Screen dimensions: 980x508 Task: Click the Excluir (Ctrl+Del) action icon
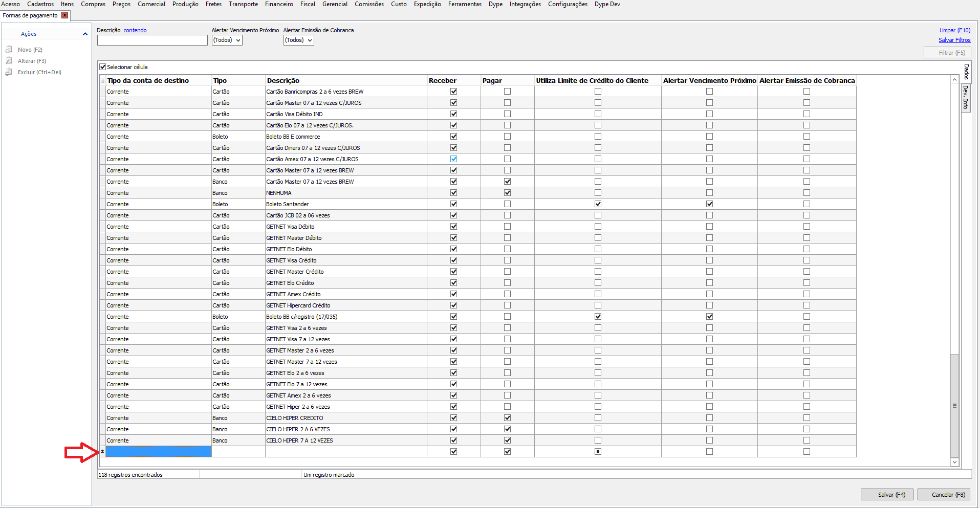tap(9, 72)
